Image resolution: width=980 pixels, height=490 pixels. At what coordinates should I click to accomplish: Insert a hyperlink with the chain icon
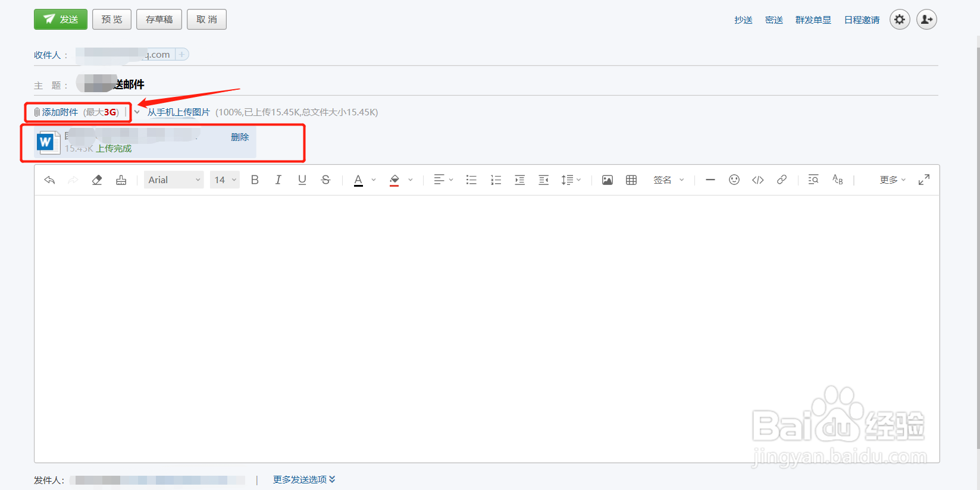pyautogui.click(x=782, y=180)
